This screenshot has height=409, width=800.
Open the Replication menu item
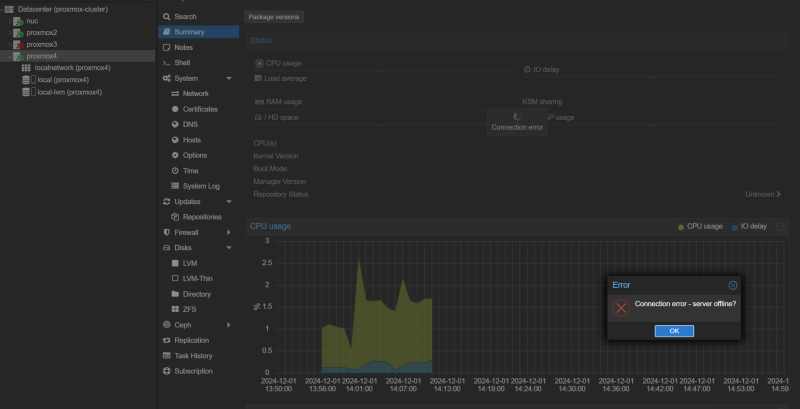coord(198,340)
